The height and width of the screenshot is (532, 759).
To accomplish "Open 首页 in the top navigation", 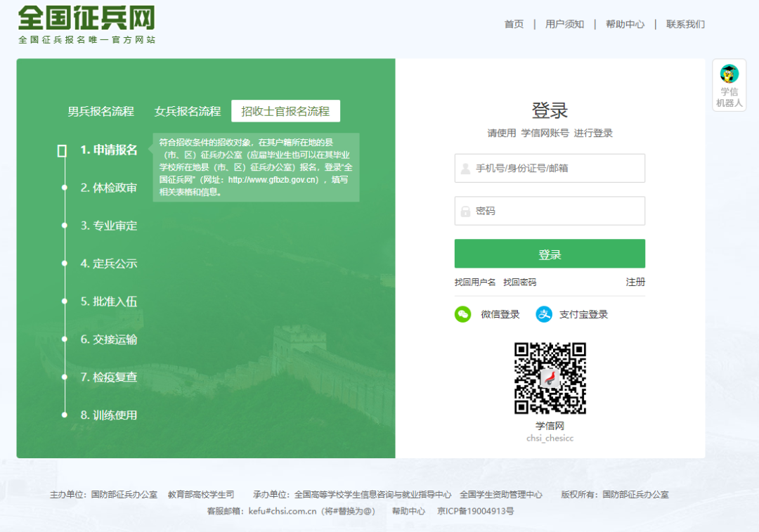I will click(514, 24).
